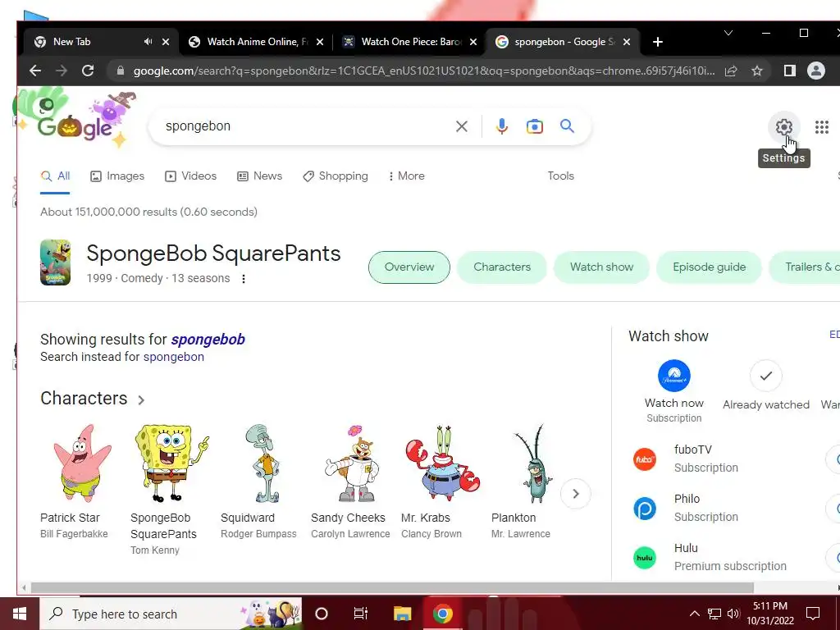Close the Watch Anime Online tab
The image size is (840, 630).
[x=320, y=42]
